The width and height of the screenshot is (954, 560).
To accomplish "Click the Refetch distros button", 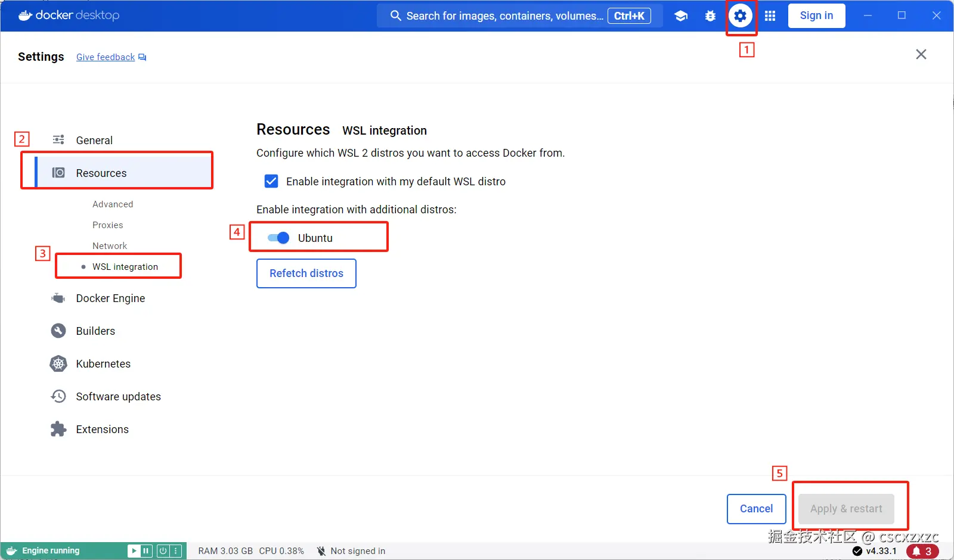I will [x=306, y=273].
